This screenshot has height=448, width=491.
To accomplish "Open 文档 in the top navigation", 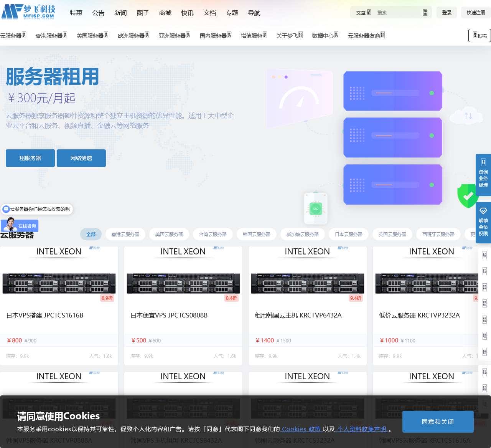I will [x=209, y=13].
